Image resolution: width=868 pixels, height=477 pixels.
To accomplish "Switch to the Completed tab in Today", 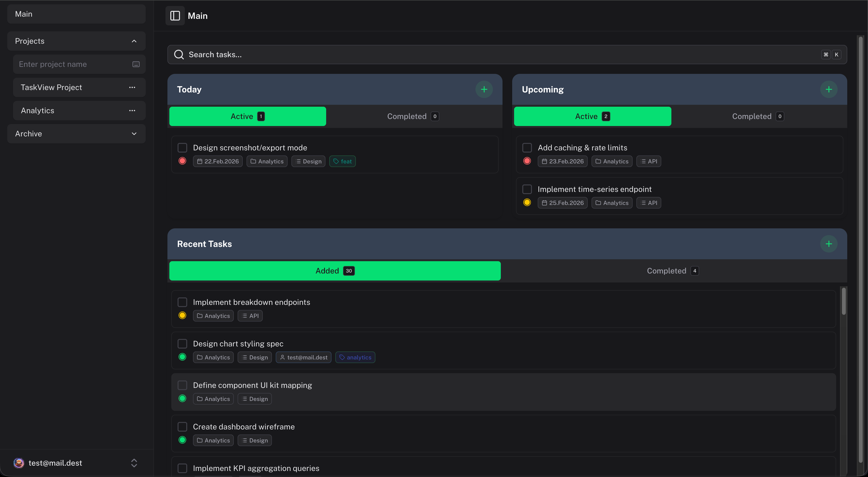I will coord(412,116).
